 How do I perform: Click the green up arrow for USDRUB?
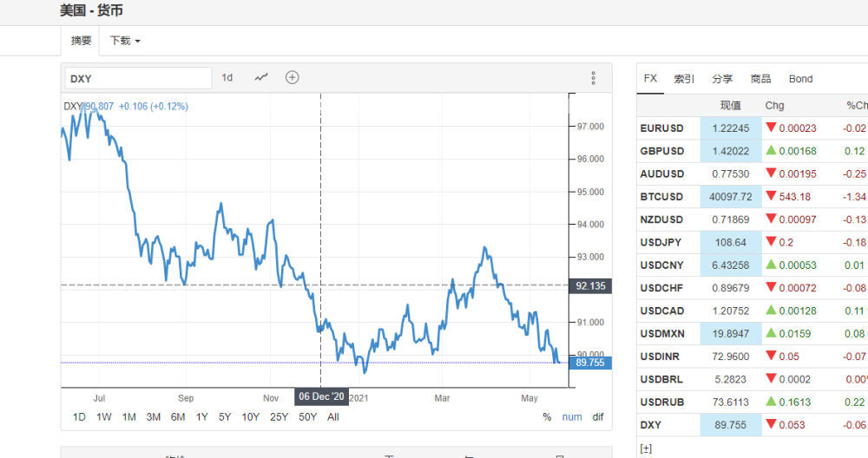pos(771,401)
